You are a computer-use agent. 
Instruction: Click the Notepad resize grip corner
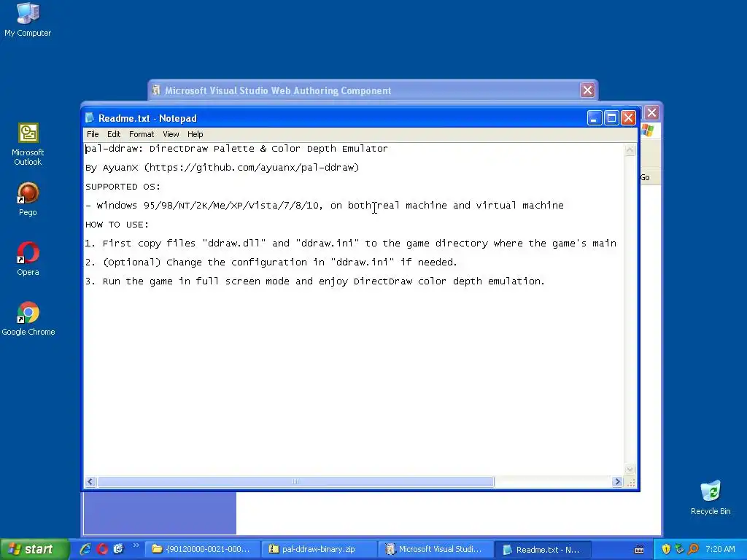(631, 483)
